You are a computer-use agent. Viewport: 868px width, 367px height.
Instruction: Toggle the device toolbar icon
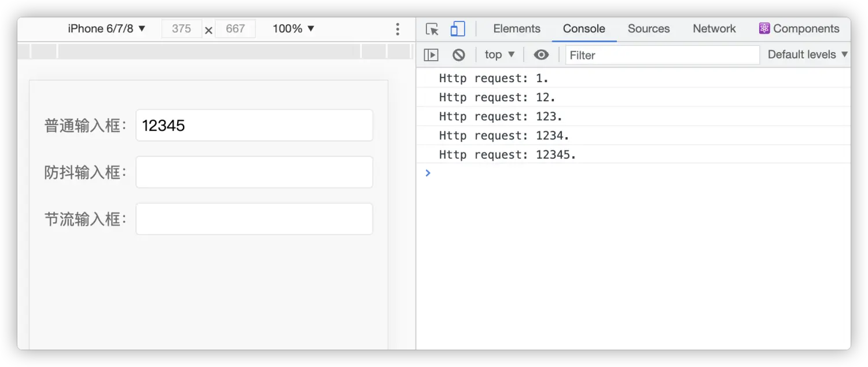pyautogui.click(x=458, y=29)
